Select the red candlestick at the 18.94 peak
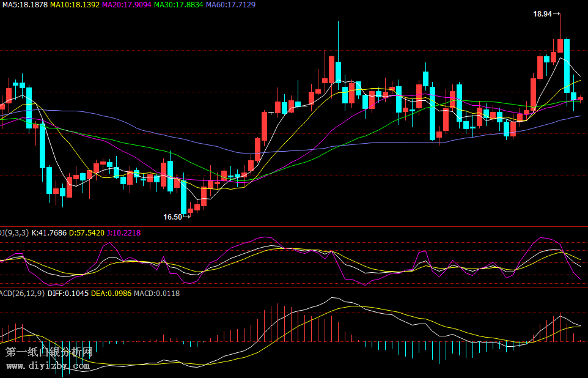This screenshot has width=588, height=378. (560, 45)
